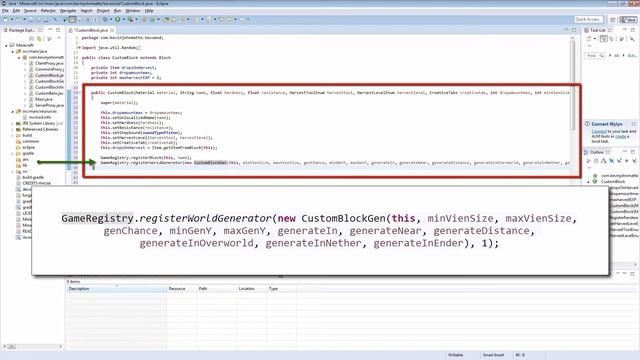Click the Location column header
Image resolution: width=640 pixels, height=360 pixels.
click(251, 289)
